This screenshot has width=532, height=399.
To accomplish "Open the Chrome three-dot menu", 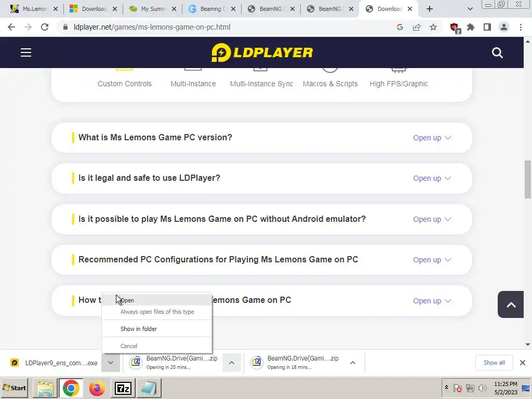I will tap(521, 27).
